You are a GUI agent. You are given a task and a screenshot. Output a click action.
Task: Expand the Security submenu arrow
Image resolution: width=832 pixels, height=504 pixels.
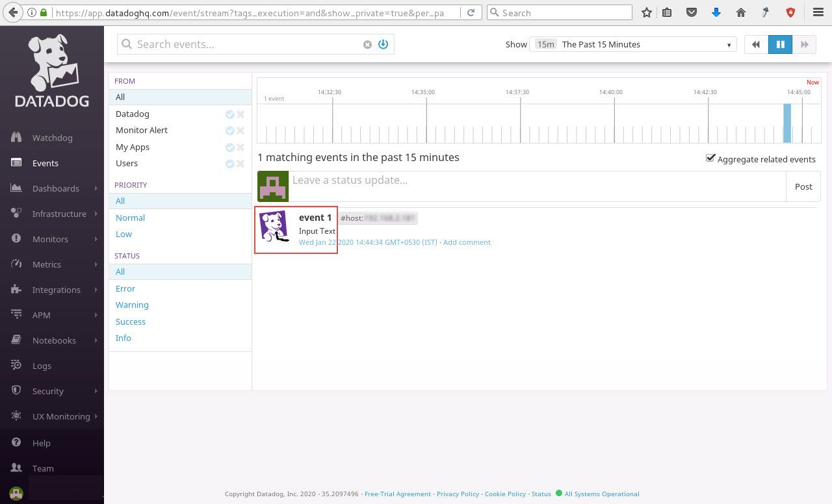coord(96,391)
